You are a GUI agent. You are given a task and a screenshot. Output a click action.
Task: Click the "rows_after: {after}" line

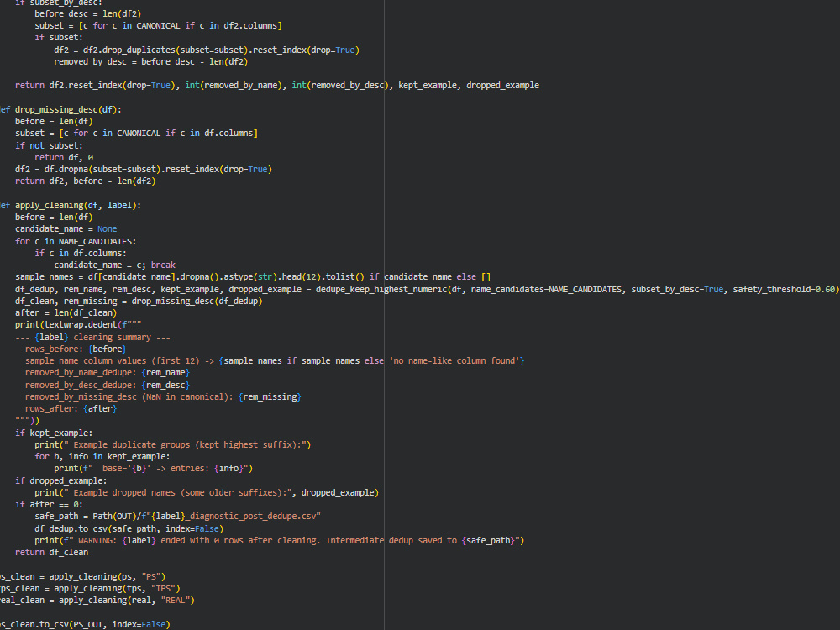(x=71, y=409)
